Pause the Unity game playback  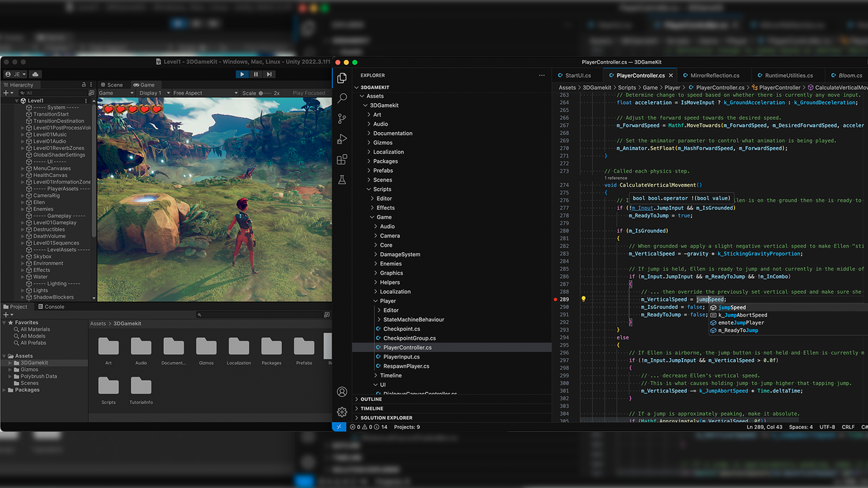tap(256, 74)
